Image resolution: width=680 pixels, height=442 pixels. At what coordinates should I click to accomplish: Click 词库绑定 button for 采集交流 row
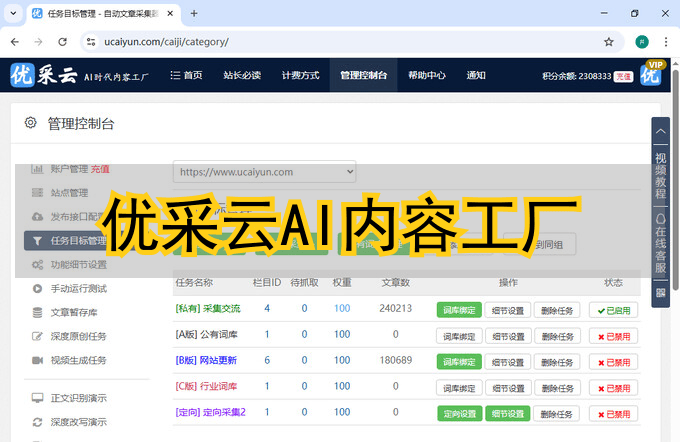click(x=459, y=310)
